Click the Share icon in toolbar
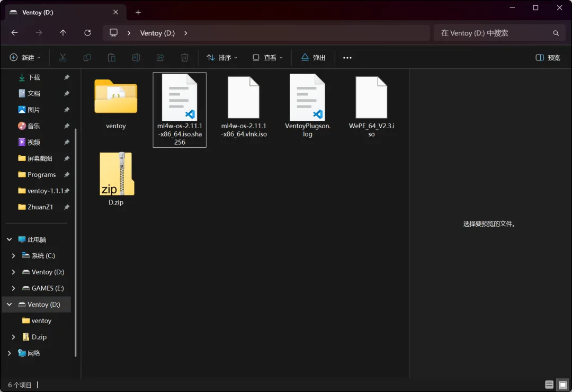The width and height of the screenshot is (572, 392). (x=160, y=57)
